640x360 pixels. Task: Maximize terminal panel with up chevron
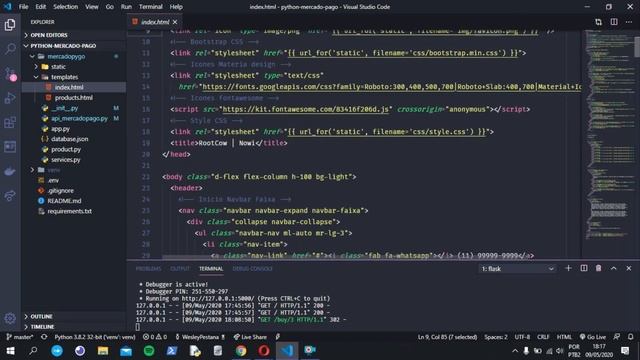click(x=613, y=268)
